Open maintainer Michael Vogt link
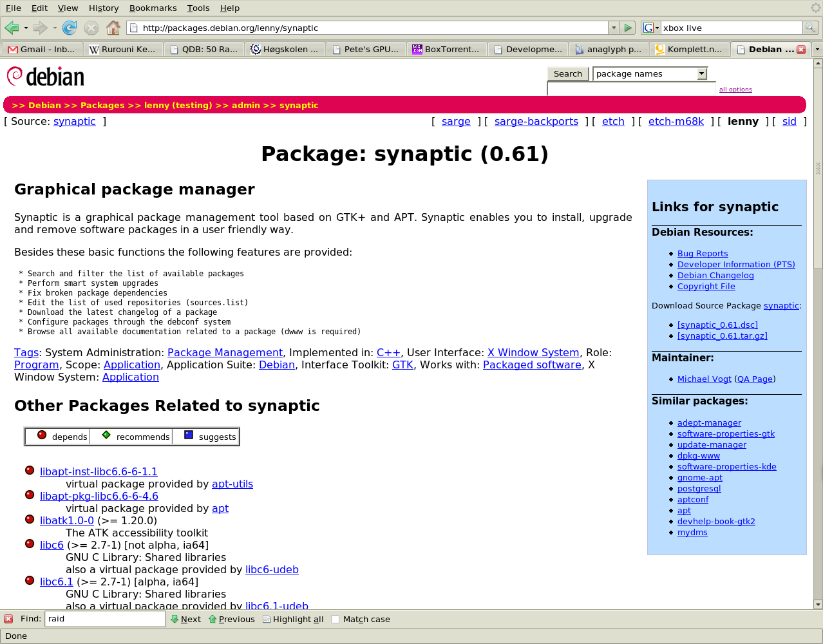Viewport: 823px width, 644px height. 705,379
